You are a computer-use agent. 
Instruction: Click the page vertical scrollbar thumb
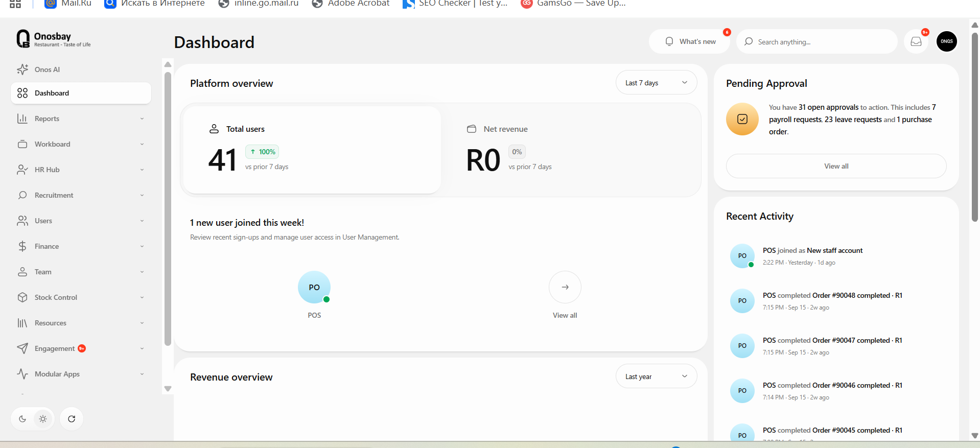pyautogui.click(x=975, y=128)
